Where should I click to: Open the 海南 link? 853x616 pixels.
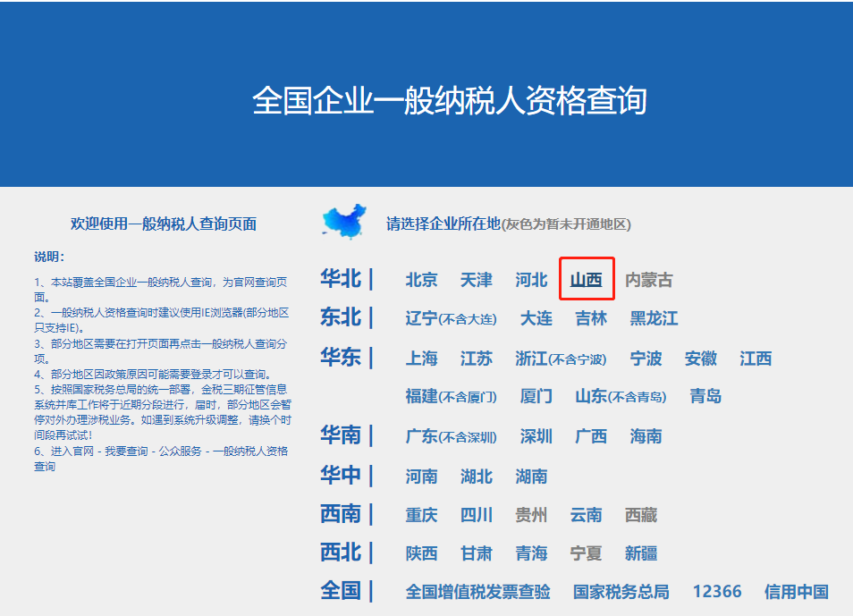(x=646, y=436)
